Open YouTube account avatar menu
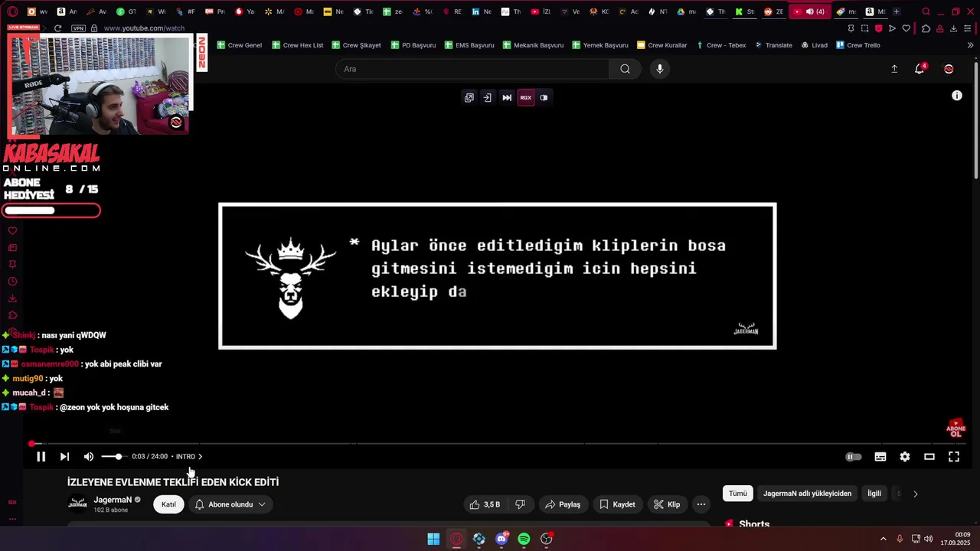This screenshot has height=551, width=980. click(949, 69)
